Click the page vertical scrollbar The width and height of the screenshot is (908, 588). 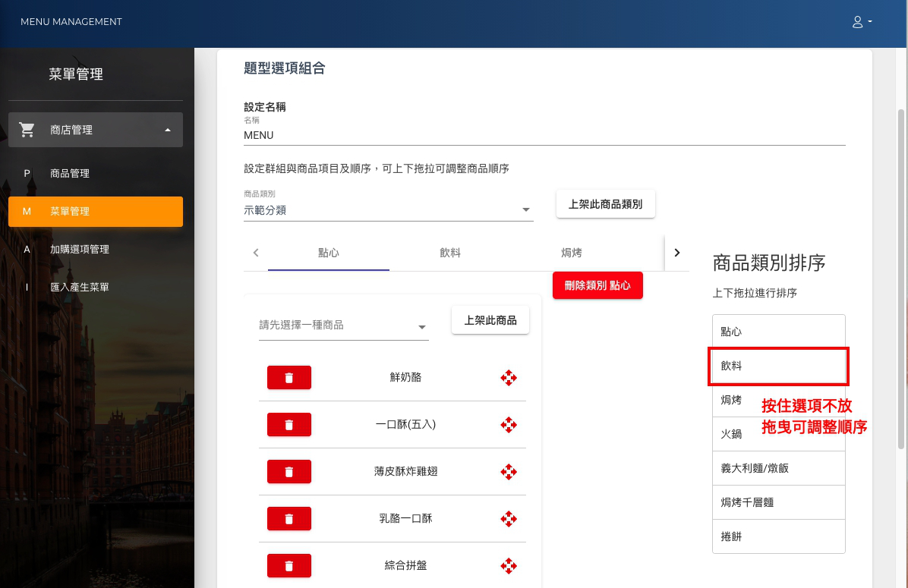pyautogui.click(x=900, y=279)
